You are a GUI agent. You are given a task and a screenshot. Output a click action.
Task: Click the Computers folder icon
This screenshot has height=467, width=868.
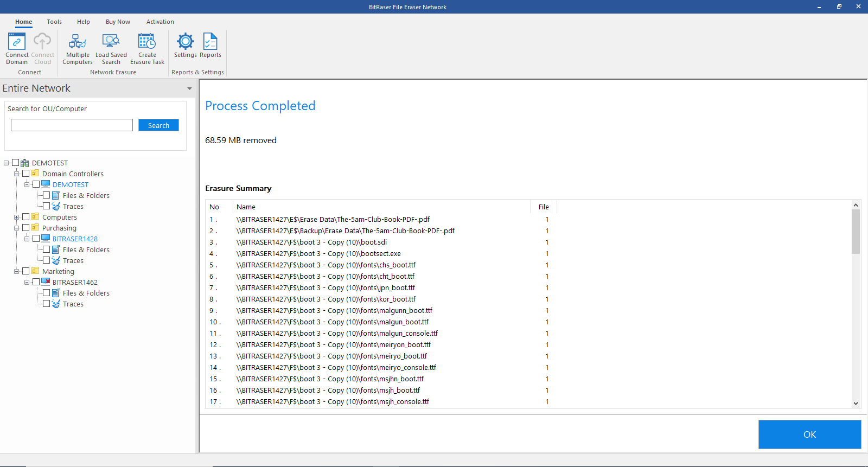[35, 217]
